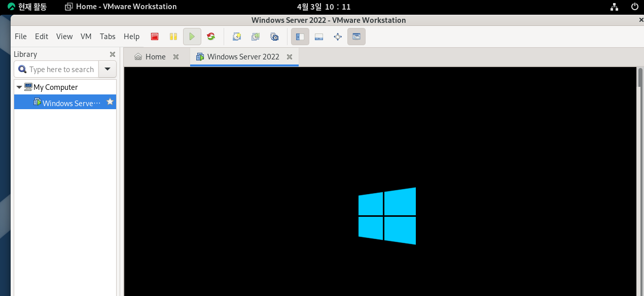Open the Tabs menu
Viewport: 644px width, 296px height.
click(x=108, y=37)
